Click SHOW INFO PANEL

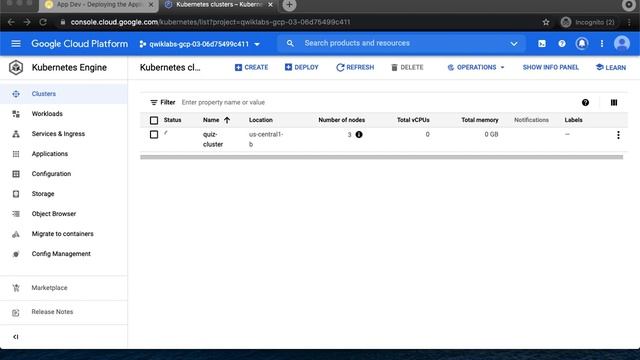(x=551, y=67)
